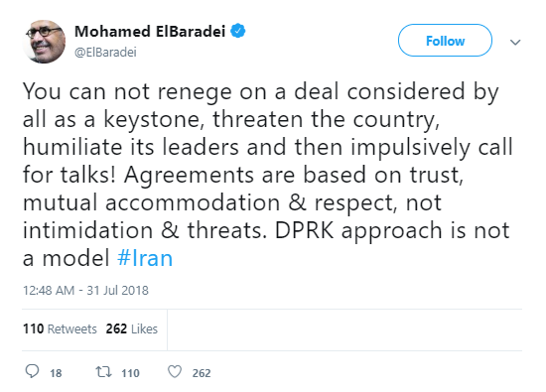Click the 110 count beside the retweet icon
The image size is (546, 392).
point(130,373)
